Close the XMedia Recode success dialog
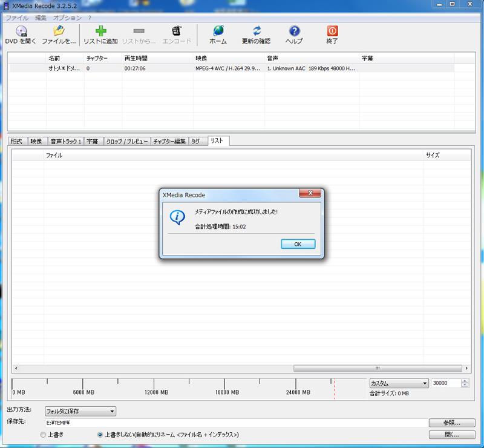Viewport: 484px width, 448px height. [x=310, y=193]
